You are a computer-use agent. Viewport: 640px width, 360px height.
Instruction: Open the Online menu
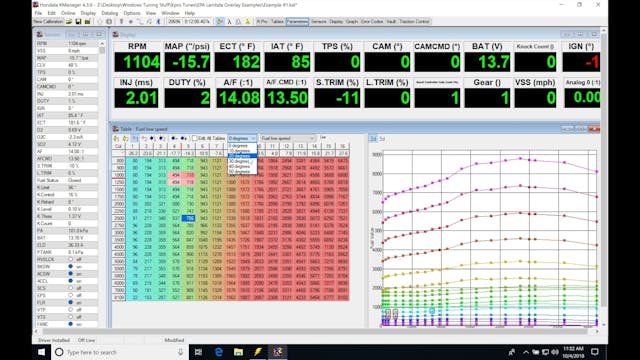click(68, 13)
